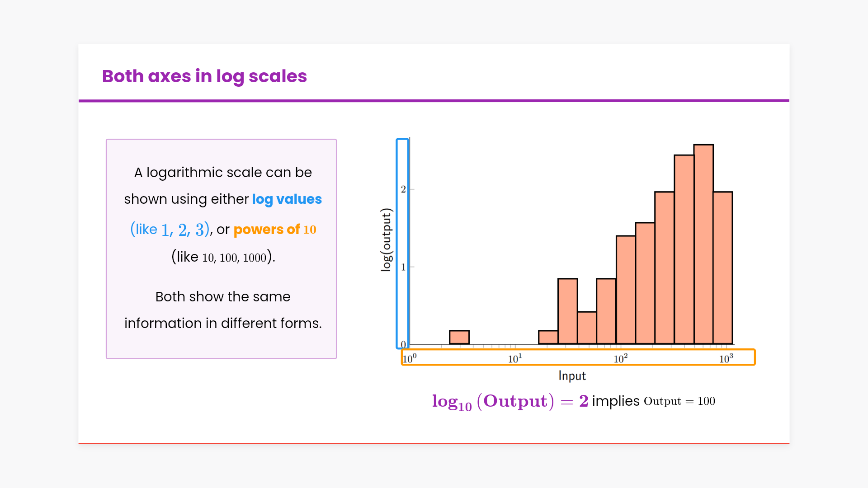Click the "Output = 100" text

(679, 401)
